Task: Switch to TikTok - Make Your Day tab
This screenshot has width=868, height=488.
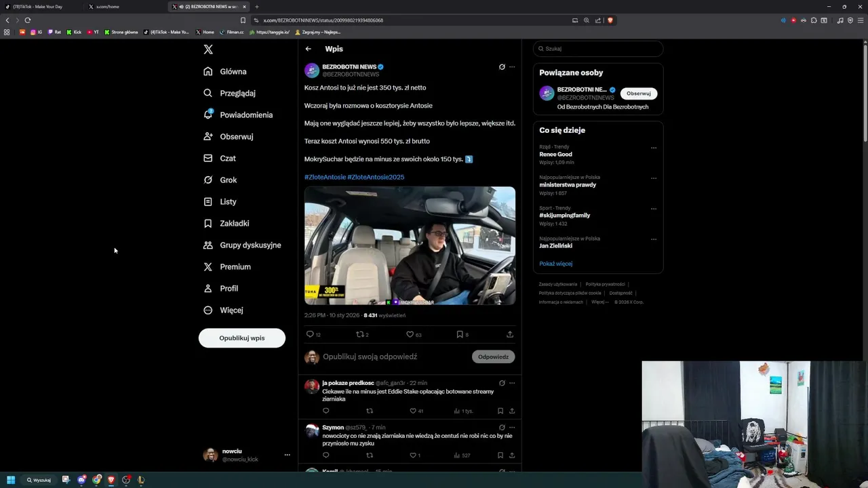Action: 41,7
